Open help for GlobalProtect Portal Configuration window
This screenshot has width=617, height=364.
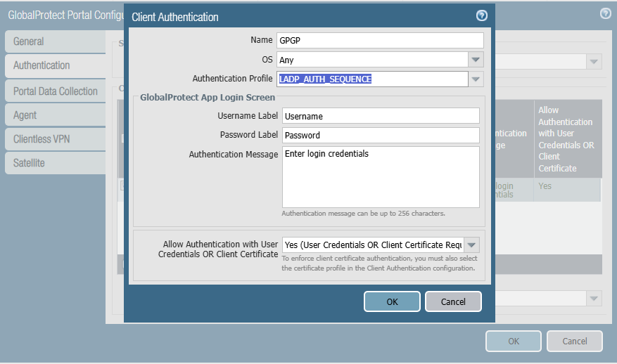pyautogui.click(x=606, y=13)
